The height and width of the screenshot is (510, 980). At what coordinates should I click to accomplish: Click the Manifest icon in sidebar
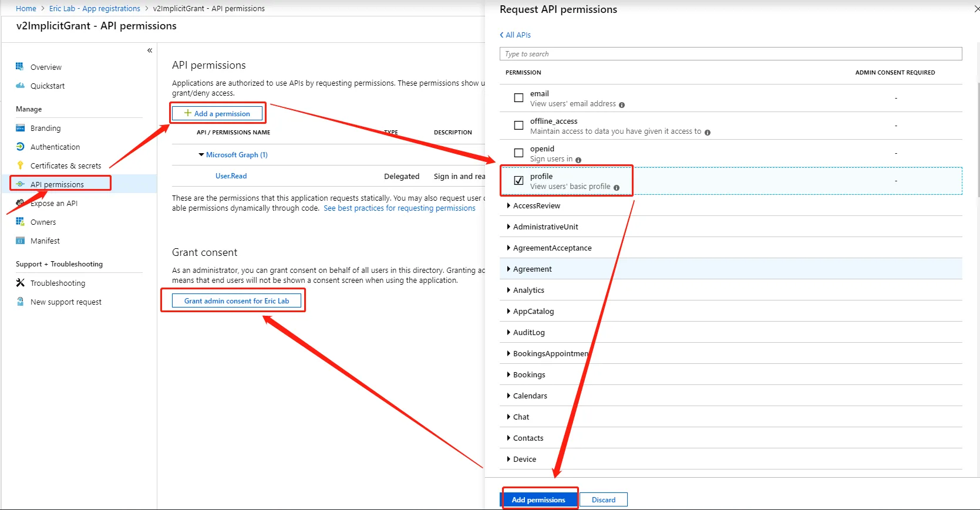click(x=20, y=241)
